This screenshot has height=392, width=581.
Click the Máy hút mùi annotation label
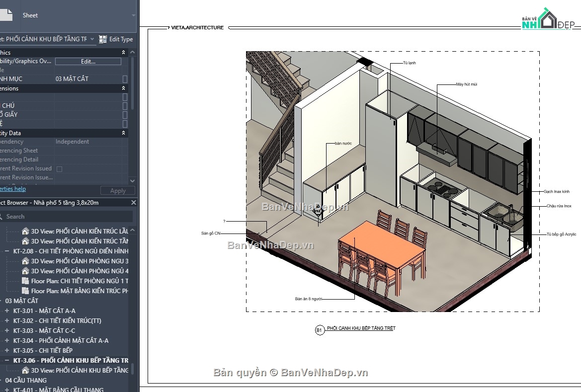467,84
